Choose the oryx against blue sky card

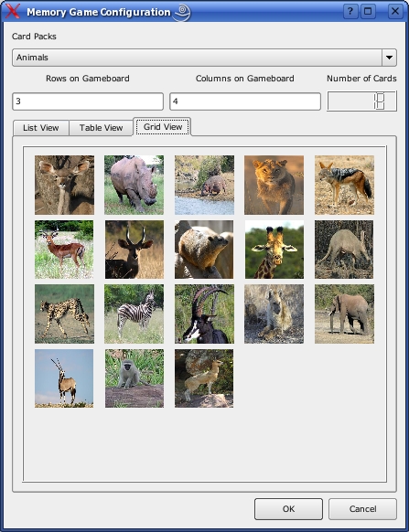pos(64,378)
